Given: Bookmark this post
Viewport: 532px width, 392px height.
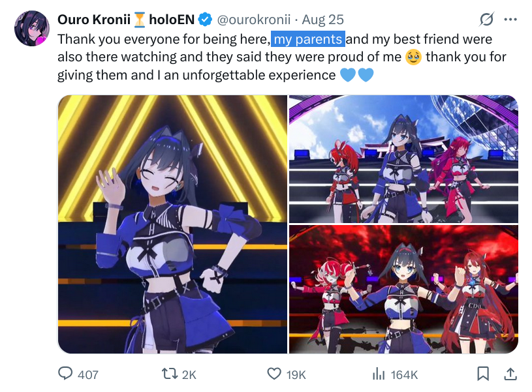Looking at the screenshot, I should tap(483, 374).
